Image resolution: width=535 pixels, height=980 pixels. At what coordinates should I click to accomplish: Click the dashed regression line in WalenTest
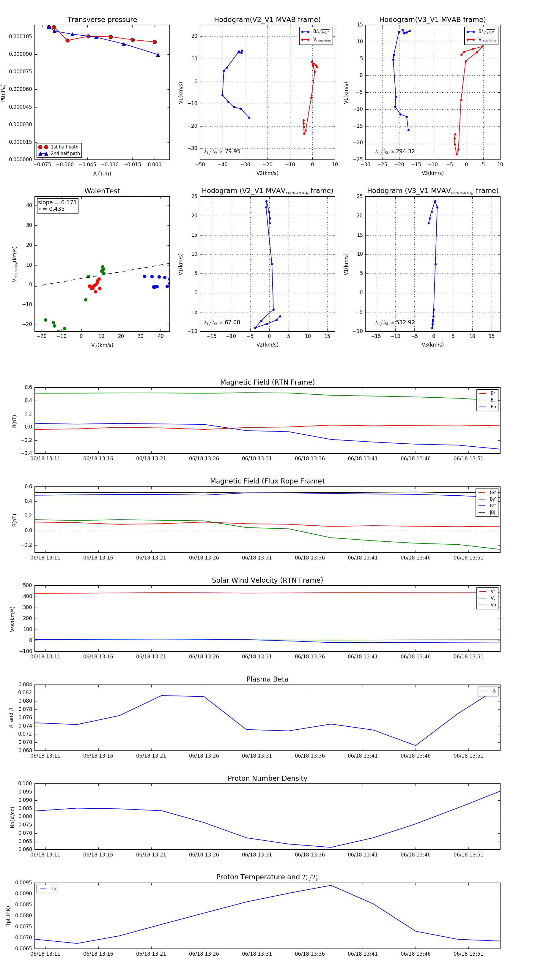coord(102,274)
